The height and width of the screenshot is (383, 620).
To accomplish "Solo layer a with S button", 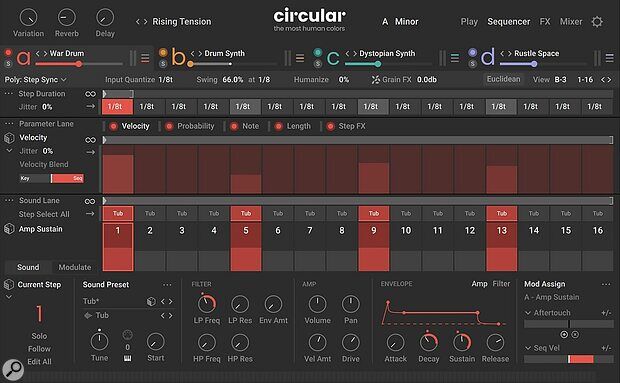I will click(x=8, y=63).
